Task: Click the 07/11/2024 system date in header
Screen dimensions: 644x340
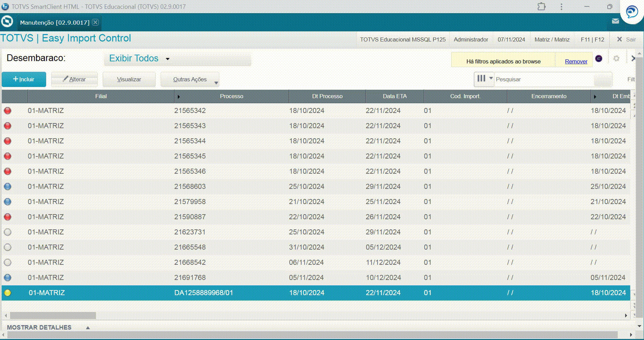Action: click(511, 39)
